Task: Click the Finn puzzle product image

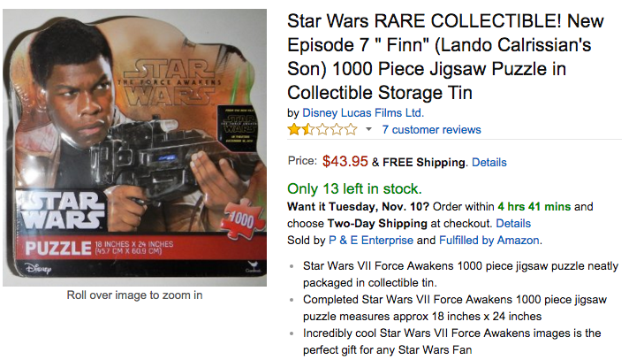Action: [x=134, y=148]
